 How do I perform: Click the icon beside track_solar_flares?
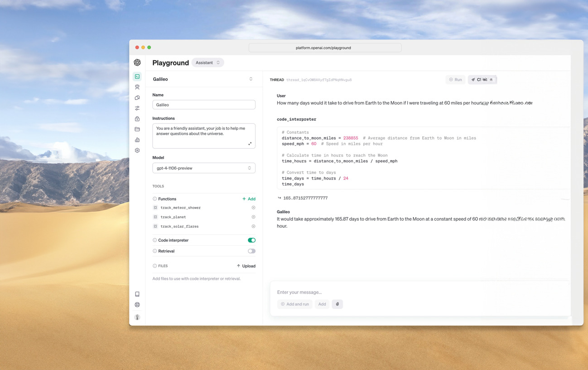pos(155,226)
